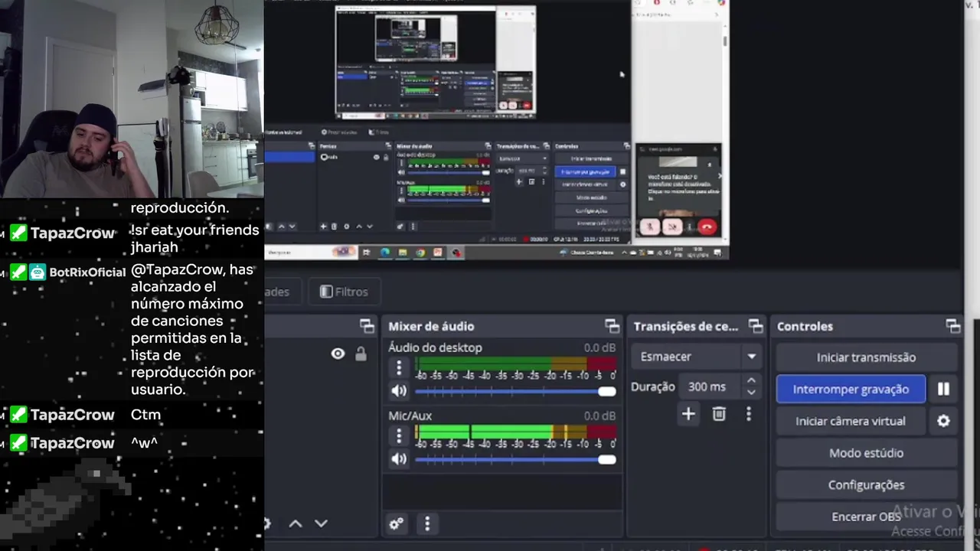Enable Modo estúdio

tap(866, 453)
